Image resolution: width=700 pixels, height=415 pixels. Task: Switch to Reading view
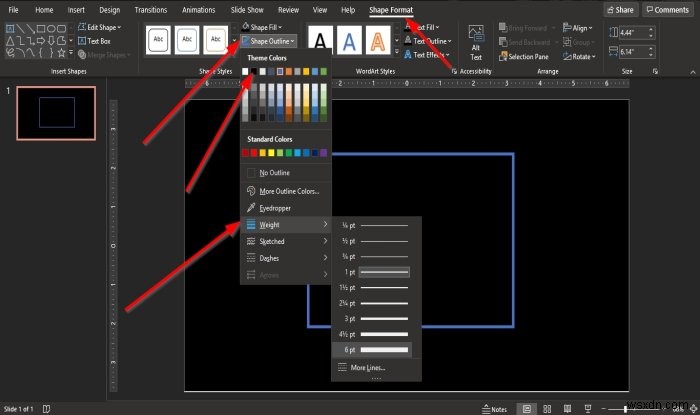tap(567, 409)
